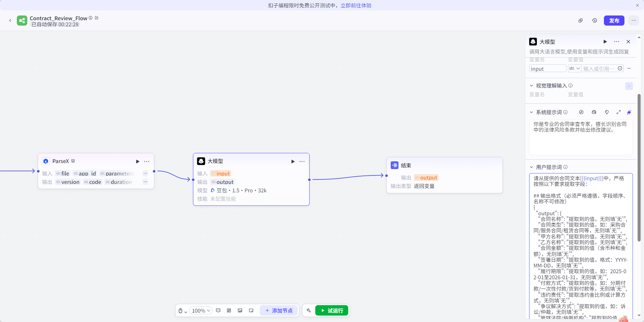This screenshot has width=644, height=322.
Task: Click the 发布 publish button
Action: tap(614, 21)
